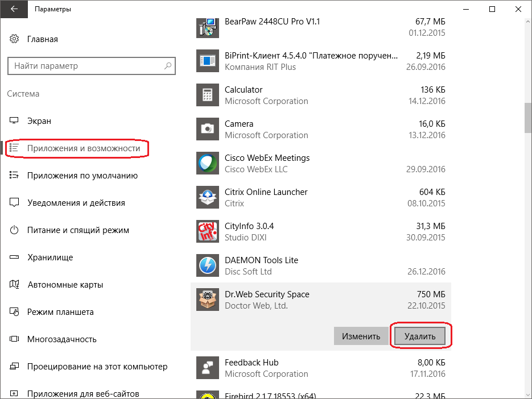
Task: Open Питание и спящий режим
Action: [78, 230]
